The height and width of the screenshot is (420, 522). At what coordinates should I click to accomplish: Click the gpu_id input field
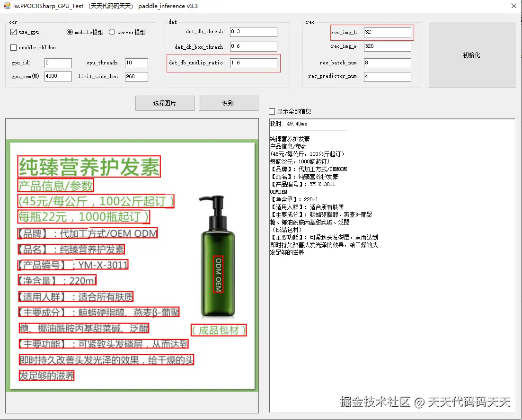coord(58,63)
